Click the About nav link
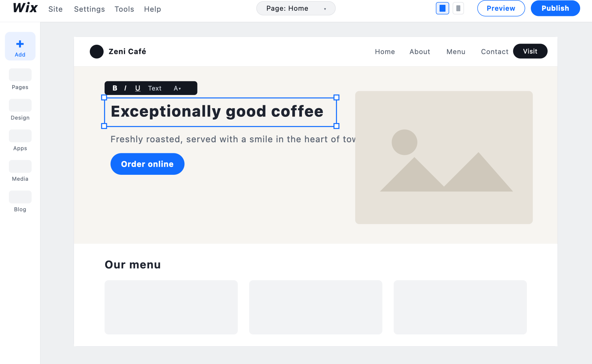The width and height of the screenshot is (592, 364). [420, 52]
